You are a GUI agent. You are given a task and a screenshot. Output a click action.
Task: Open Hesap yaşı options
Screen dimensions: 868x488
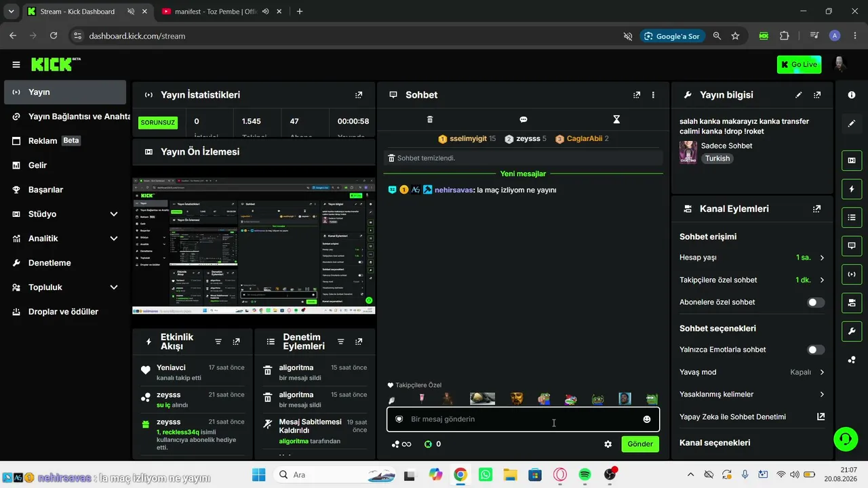pos(752,258)
